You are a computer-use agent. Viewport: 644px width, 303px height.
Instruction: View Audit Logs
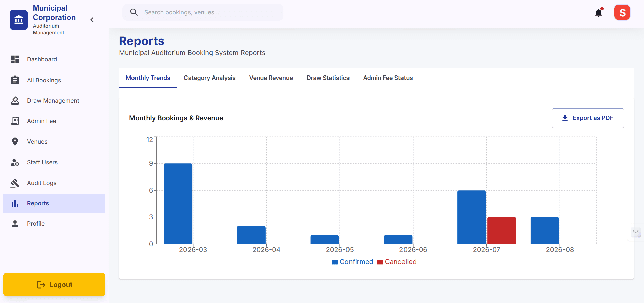point(54,183)
